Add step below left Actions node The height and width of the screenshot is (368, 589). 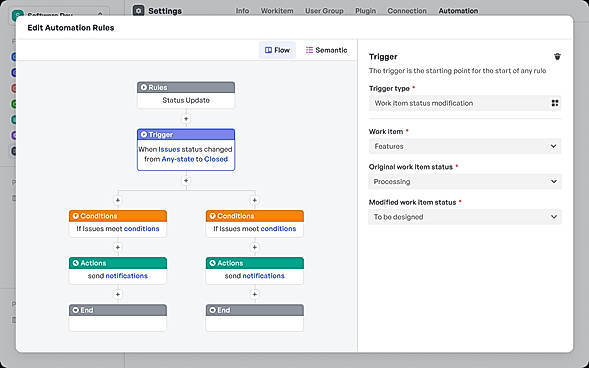pos(118,294)
